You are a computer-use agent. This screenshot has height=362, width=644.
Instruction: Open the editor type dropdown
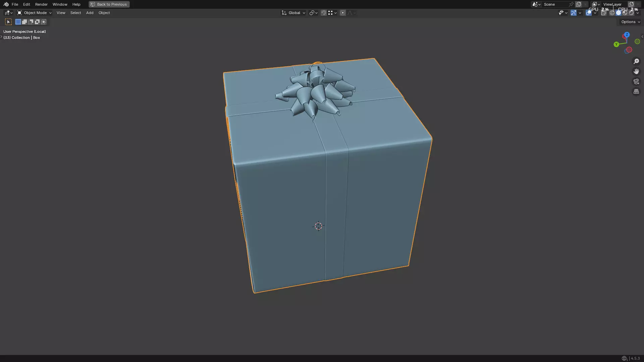click(8, 13)
